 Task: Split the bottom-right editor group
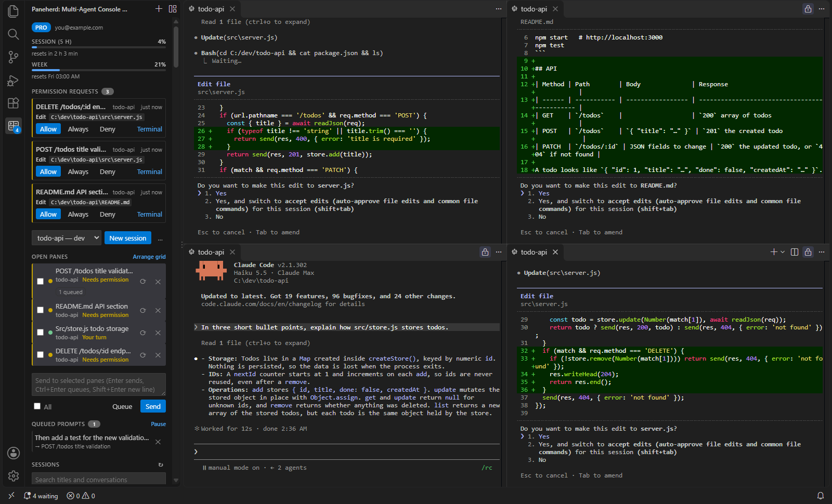point(795,252)
